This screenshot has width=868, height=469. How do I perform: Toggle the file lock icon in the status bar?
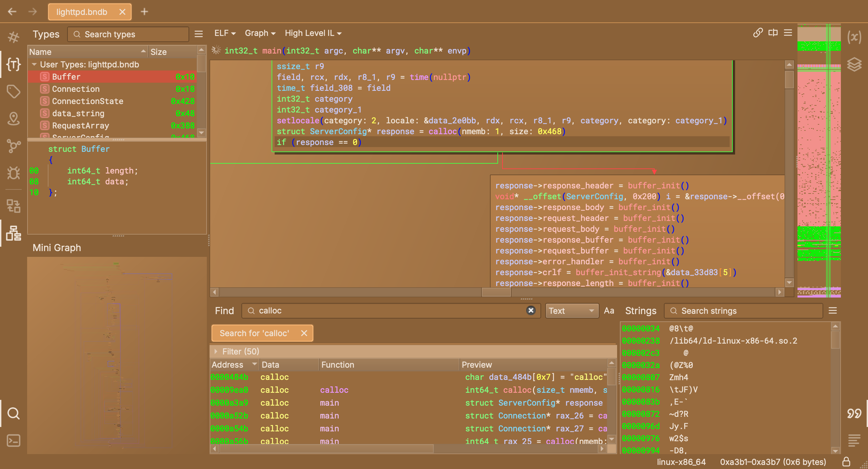[x=846, y=462]
